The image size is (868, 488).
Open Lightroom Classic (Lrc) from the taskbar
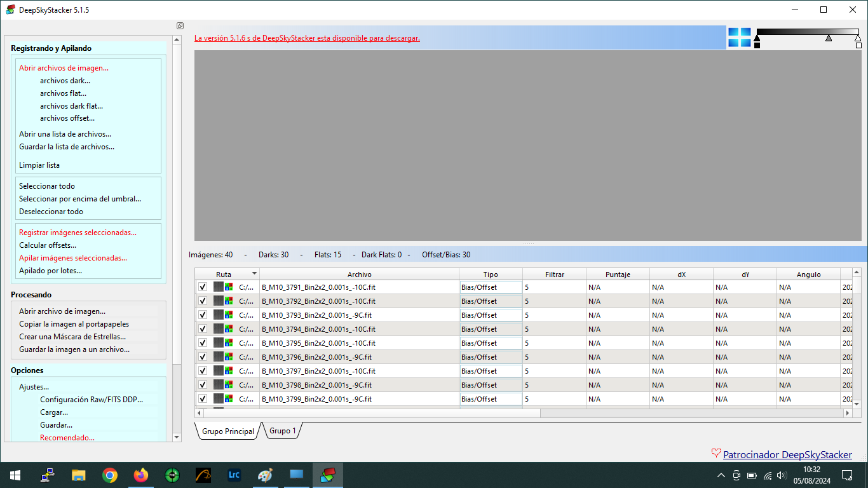click(x=234, y=475)
